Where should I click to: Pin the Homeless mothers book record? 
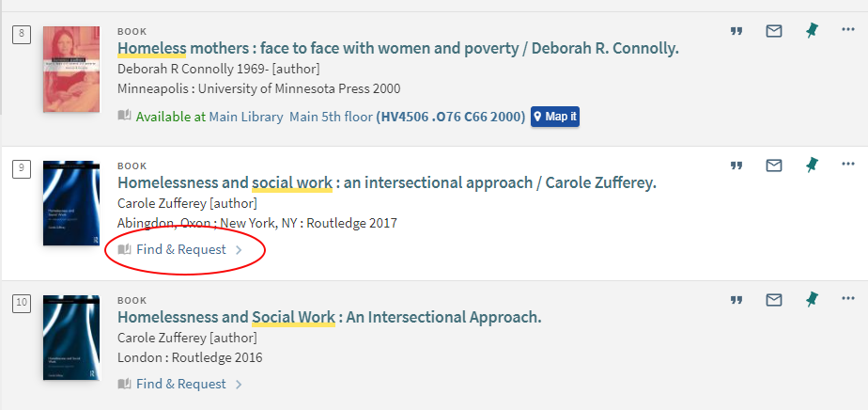pyautogui.click(x=812, y=31)
